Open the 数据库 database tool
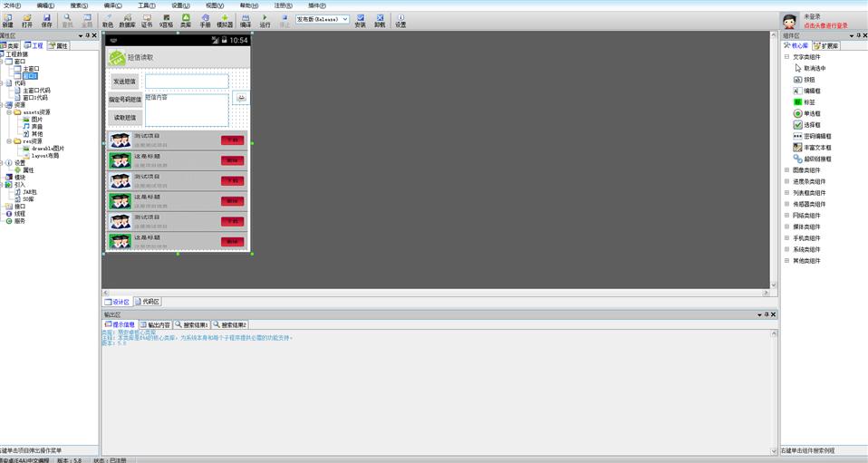The width and height of the screenshot is (868, 463). [127, 20]
